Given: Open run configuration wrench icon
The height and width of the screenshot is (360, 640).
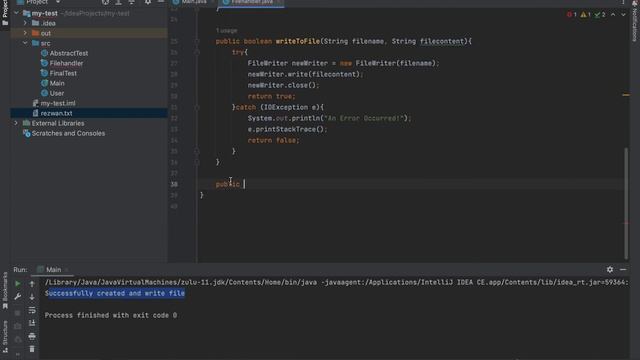Looking at the screenshot, I should click(18, 297).
